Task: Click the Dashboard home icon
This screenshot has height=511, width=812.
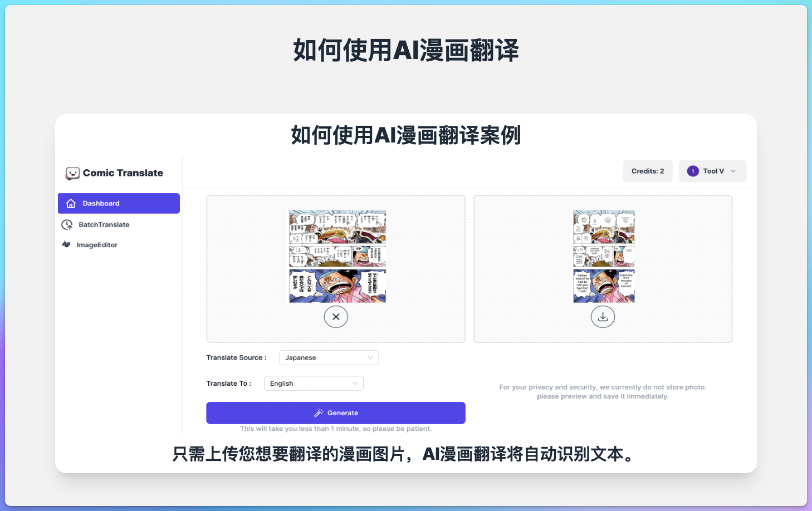Action: point(71,203)
